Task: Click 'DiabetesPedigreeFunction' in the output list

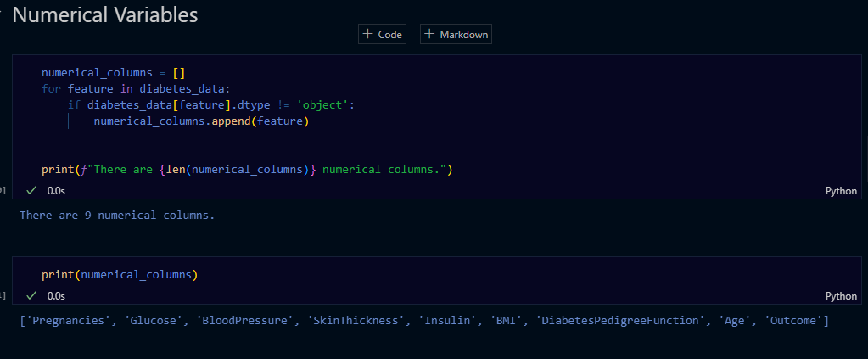Action: [x=622, y=320]
